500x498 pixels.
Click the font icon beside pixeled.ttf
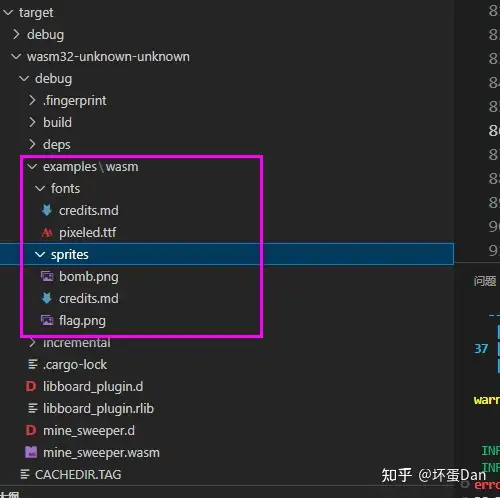(x=47, y=232)
